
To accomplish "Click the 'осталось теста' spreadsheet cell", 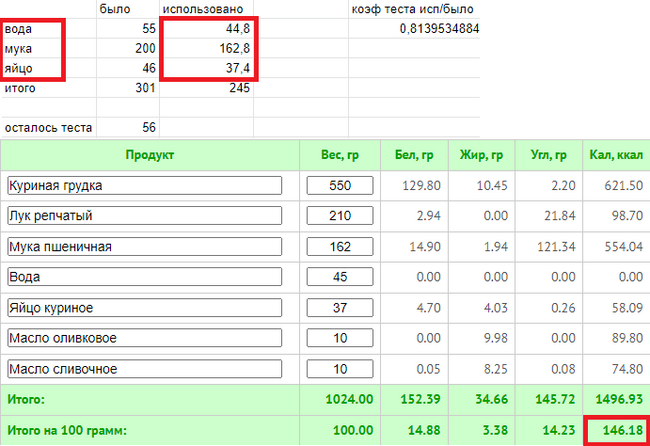I will click(48, 127).
